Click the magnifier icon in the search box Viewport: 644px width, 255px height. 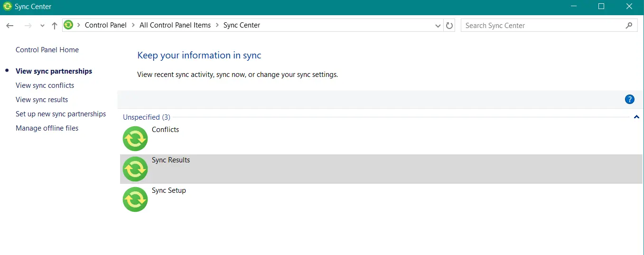pos(629,26)
